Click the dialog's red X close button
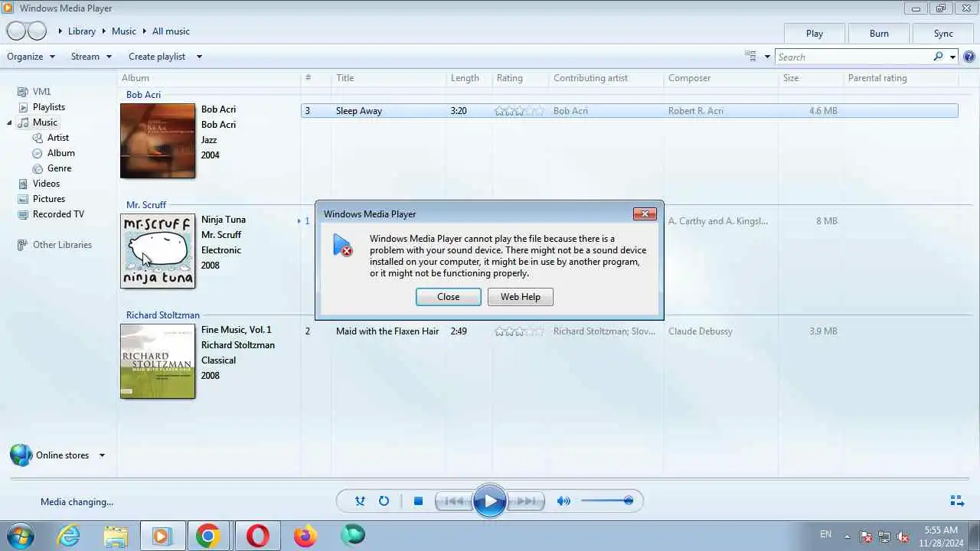This screenshot has height=551, width=980. click(x=645, y=214)
